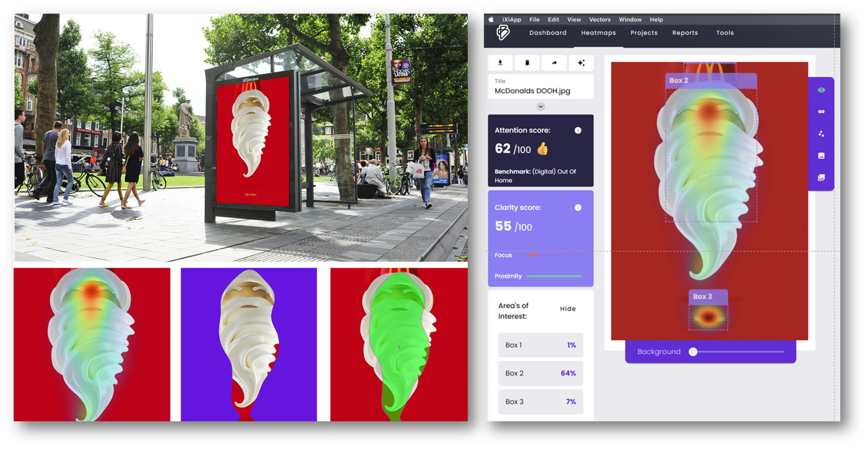Image resolution: width=868 pixels, height=449 pixels.
Task: Show info for Clarity score
Action: [578, 207]
